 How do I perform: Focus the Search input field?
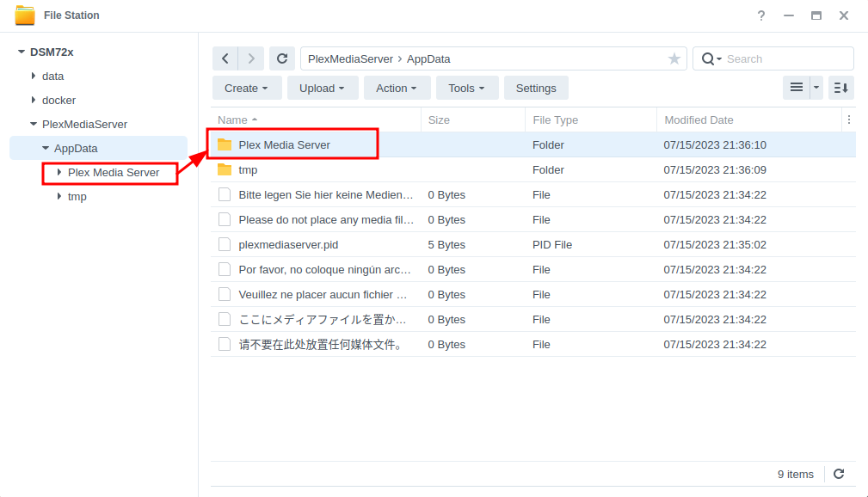tap(786, 58)
